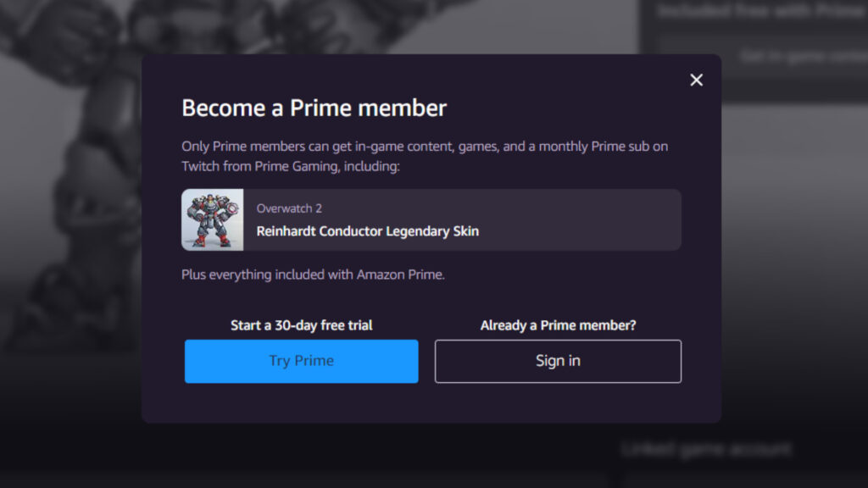Viewport: 868px width, 488px height.
Task: Click the Amazon Prime inclusion note
Action: tap(313, 275)
